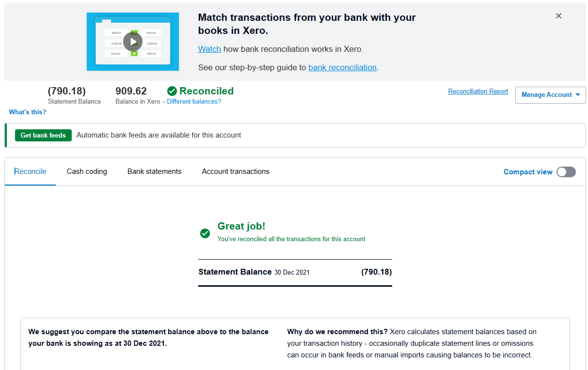The image size is (588, 370).
Task: Open the Reconciliation Report link
Action: pyautogui.click(x=478, y=92)
